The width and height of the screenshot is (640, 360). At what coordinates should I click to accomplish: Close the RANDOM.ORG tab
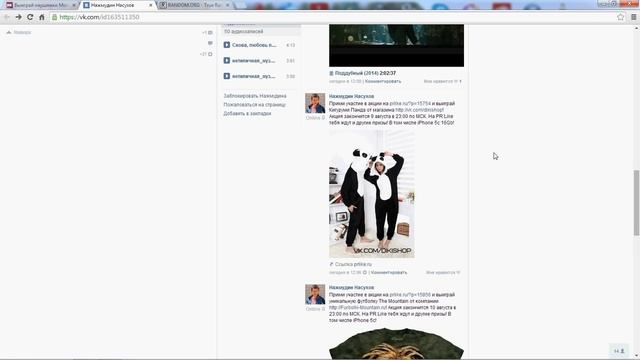(228, 5)
